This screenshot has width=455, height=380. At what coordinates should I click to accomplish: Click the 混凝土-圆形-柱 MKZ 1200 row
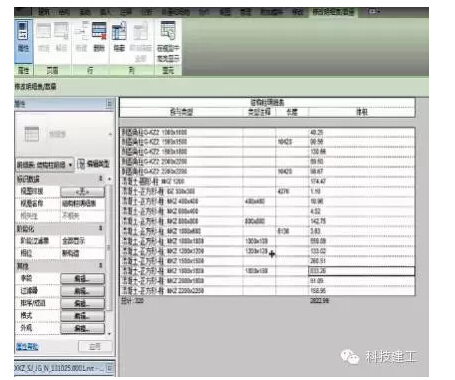[181, 181]
